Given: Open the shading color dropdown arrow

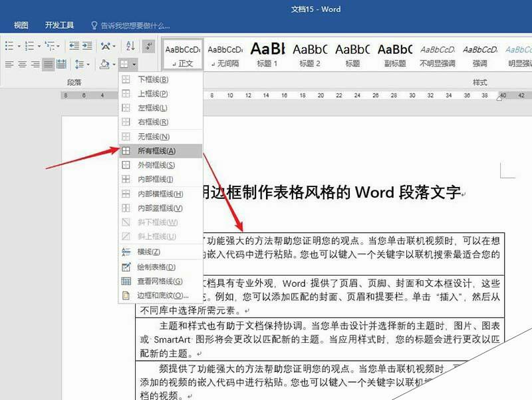Looking at the screenshot, I should click(x=114, y=64).
